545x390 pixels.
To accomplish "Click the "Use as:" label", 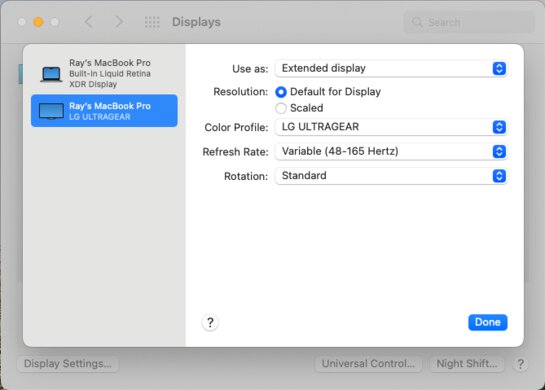I will (250, 69).
